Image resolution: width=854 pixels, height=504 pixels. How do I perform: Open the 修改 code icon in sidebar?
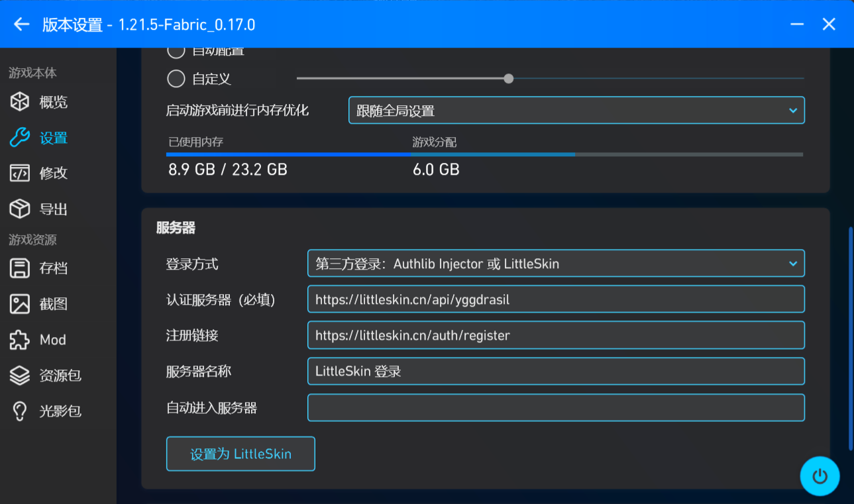[x=19, y=173]
